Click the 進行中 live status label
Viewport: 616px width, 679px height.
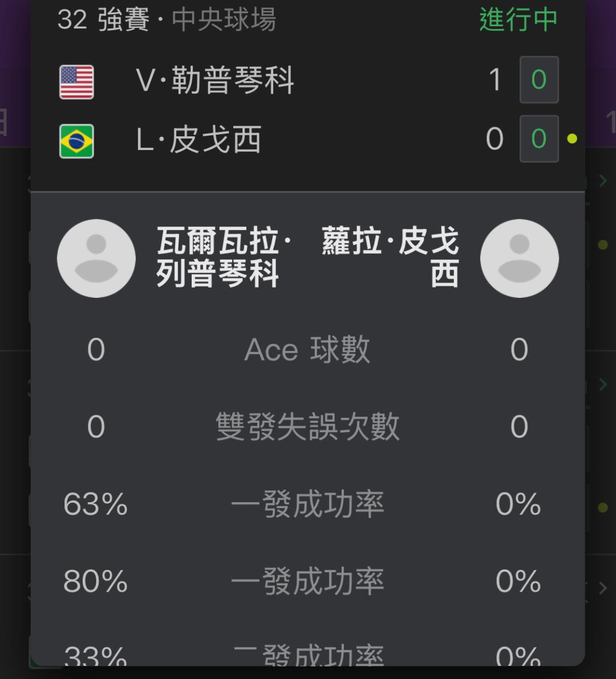pos(518,20)
